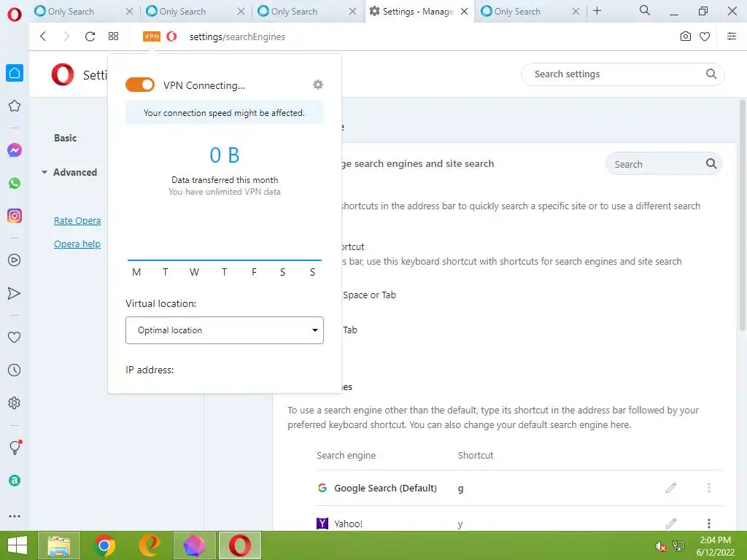Click the settings page vertical scrollbar
Screen dimensions: 747x560
pos(742,214)
